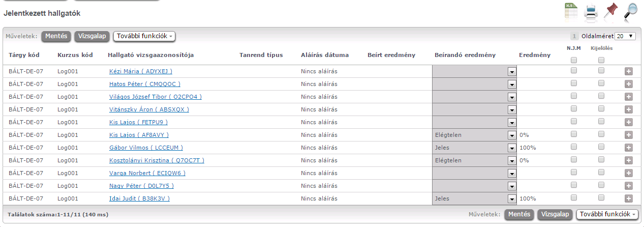Click the bottom Vizsgalap button
644x227 pixels.
coord(556,215)
